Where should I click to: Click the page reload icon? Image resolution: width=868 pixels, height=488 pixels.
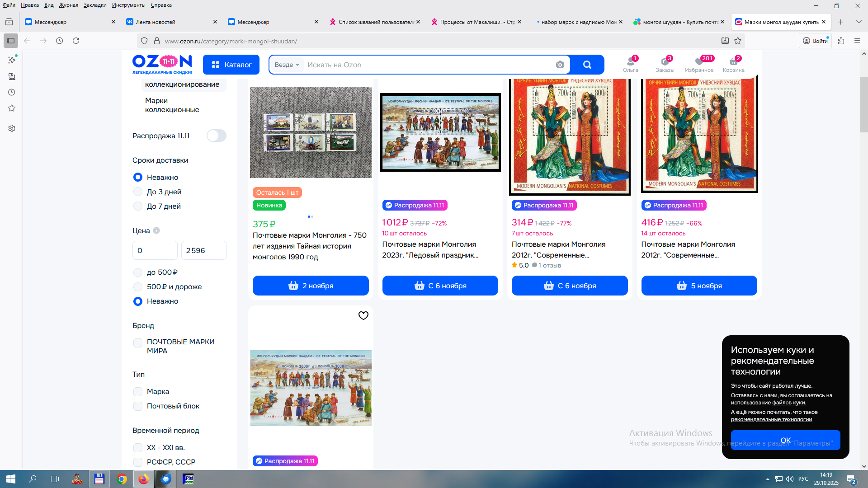coord(76,41)
